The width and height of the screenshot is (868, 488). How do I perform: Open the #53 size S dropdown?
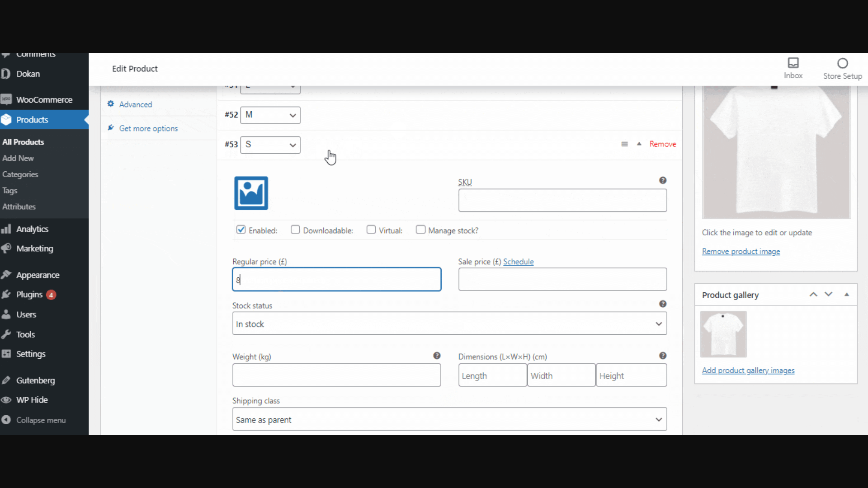point(270,145)
